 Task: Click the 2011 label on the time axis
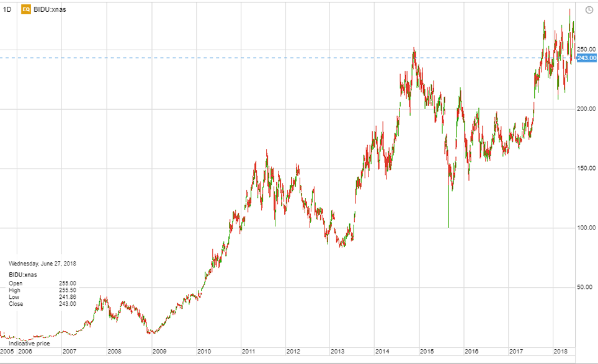pos(248,352)
